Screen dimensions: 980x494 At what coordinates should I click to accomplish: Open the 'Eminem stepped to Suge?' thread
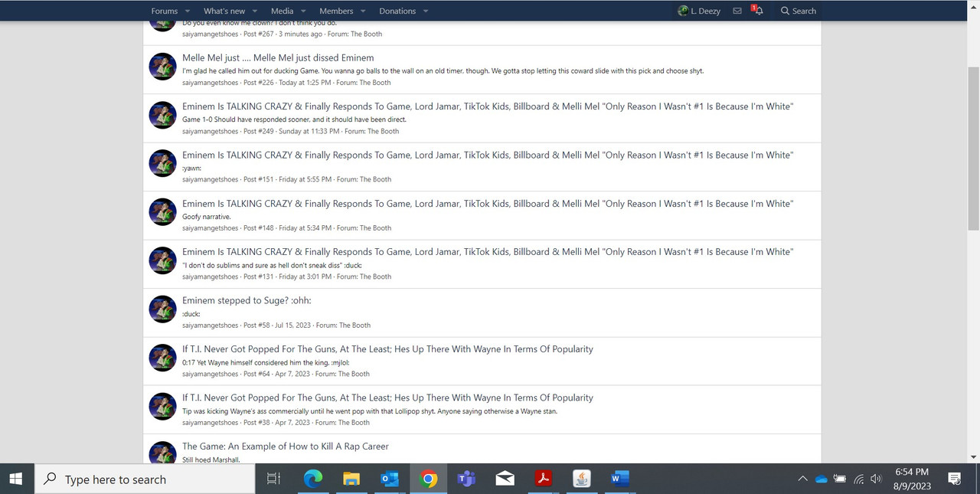coord(247,300)
